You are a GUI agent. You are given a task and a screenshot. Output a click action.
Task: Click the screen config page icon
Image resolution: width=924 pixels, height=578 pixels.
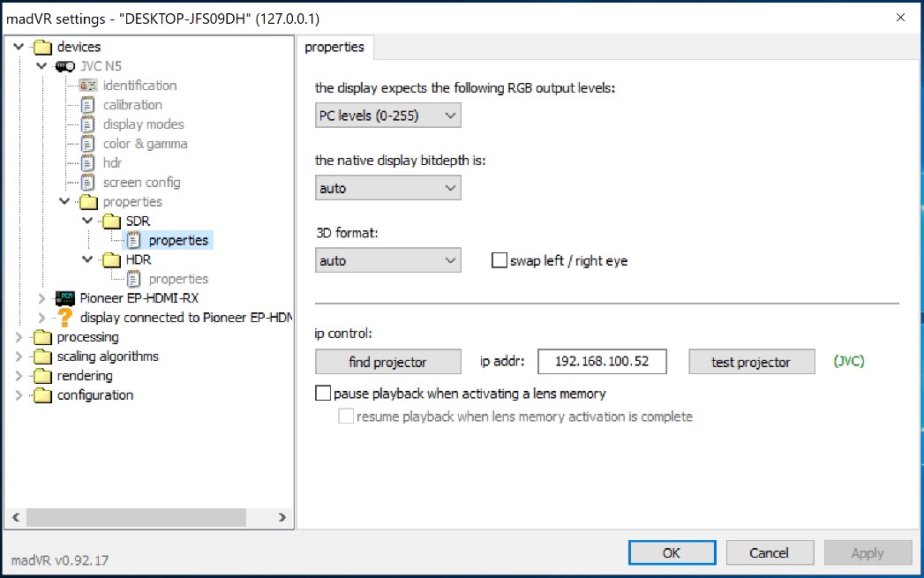point(87,183)
